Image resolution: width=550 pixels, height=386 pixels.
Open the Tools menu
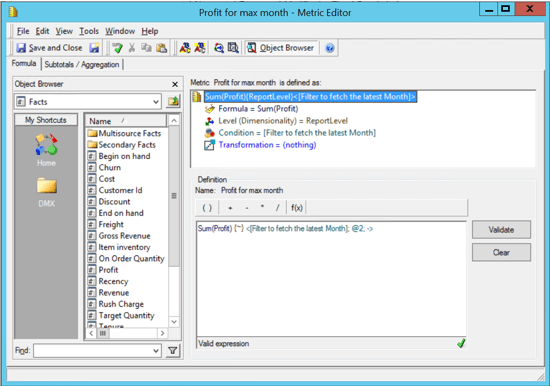click(89, 31)
